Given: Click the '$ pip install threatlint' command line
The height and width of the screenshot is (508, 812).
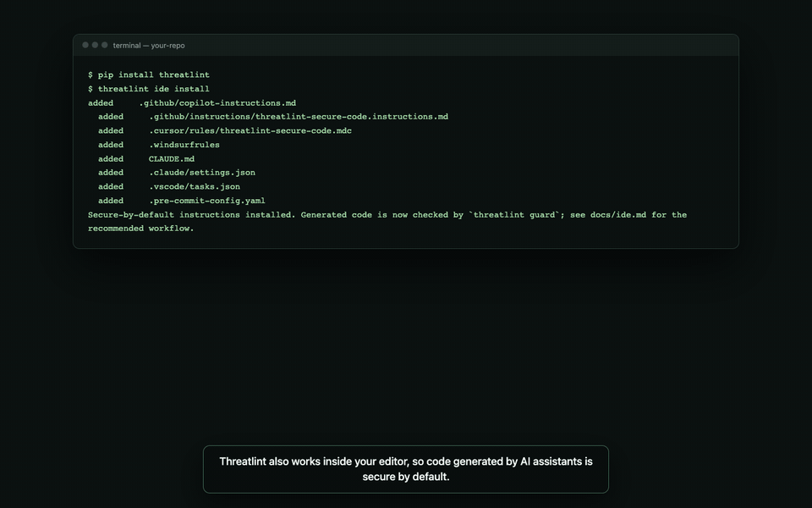Looking at the screenshot, I should (149, 75).
